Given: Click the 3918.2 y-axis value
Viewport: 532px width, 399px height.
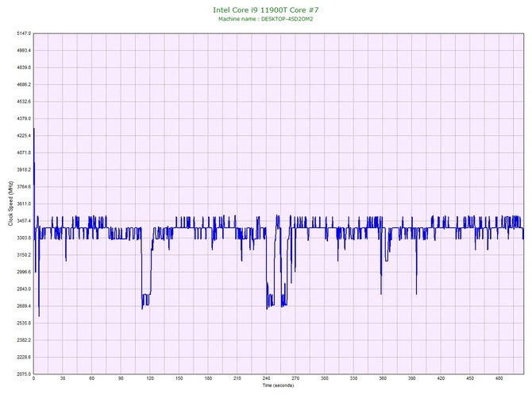Looking at the screenshot, I should pos(24,170).
